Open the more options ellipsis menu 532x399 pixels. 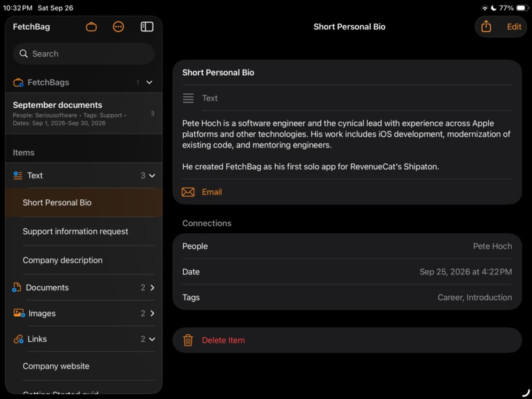118,26
